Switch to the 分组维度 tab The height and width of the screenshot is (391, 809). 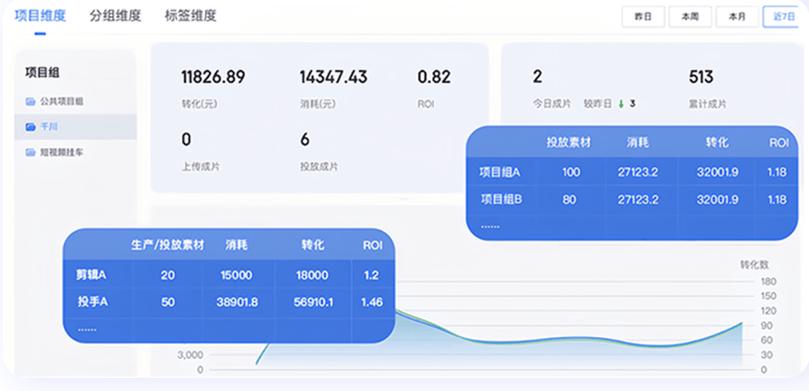(x=115, y=15)
